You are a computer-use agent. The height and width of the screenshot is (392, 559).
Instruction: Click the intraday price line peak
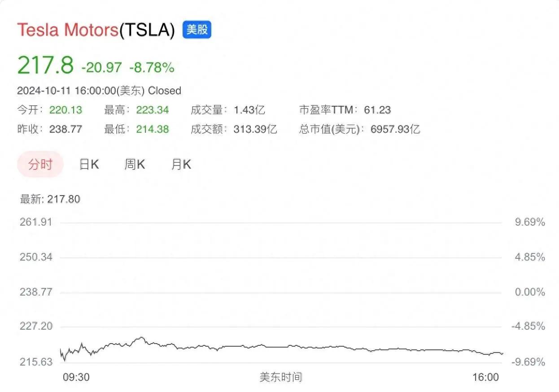tap(142, 337)
